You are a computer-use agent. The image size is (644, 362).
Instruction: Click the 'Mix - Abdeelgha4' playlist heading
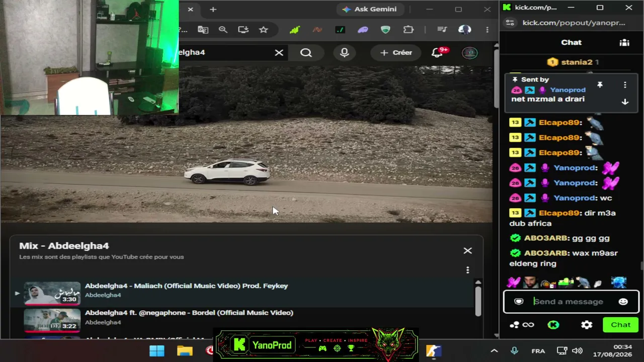coord(64,245)
